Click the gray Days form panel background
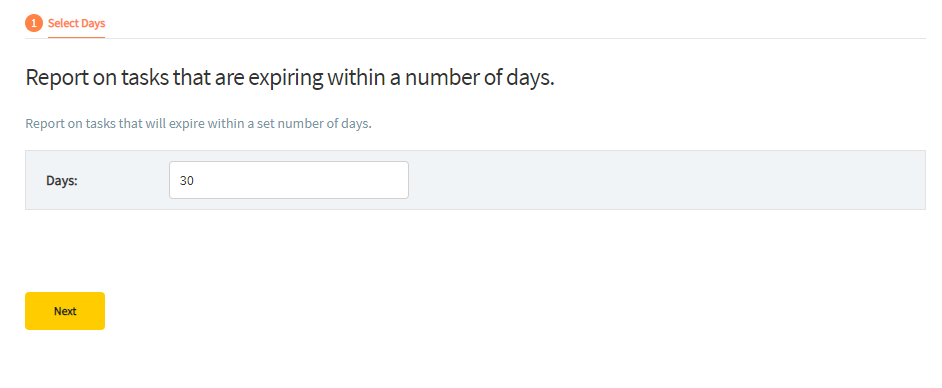The height and width of the screenshot is (388, 942). click(475, 180)
